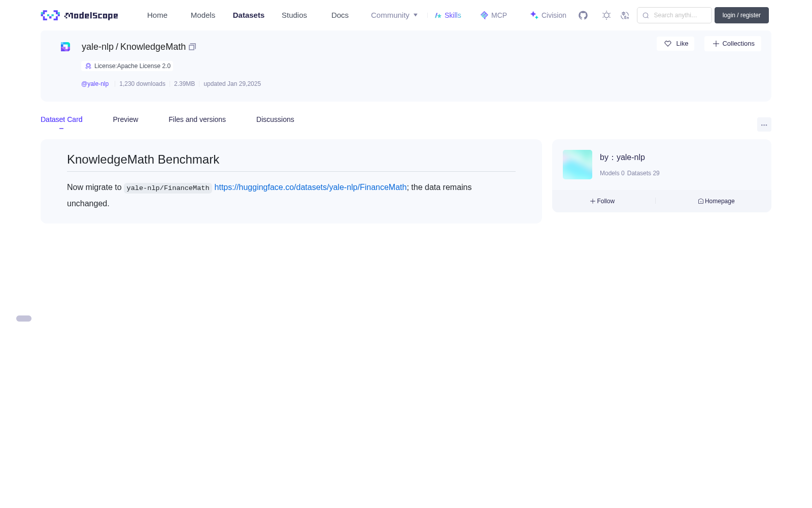Select the Dataset Card tab
Viewport: 812px width, 508px height.
61,119
